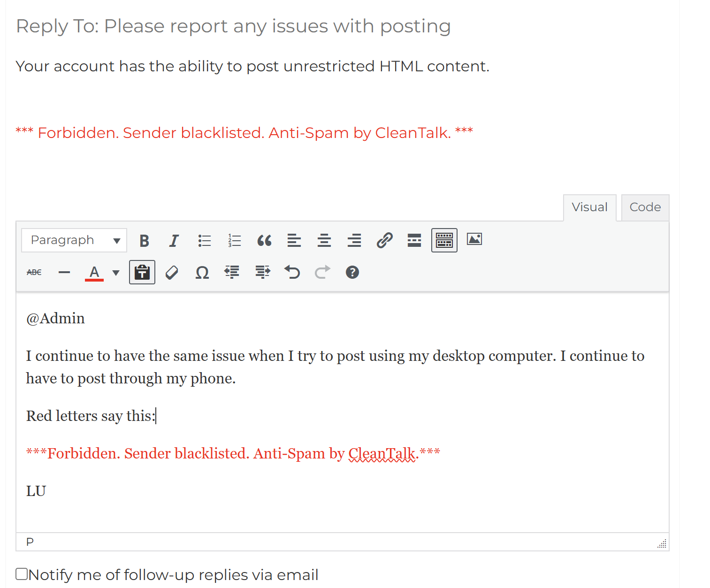Switch to the Code editor tab
Viewport: 710px width, 588px height.
[x=645, y=207]
